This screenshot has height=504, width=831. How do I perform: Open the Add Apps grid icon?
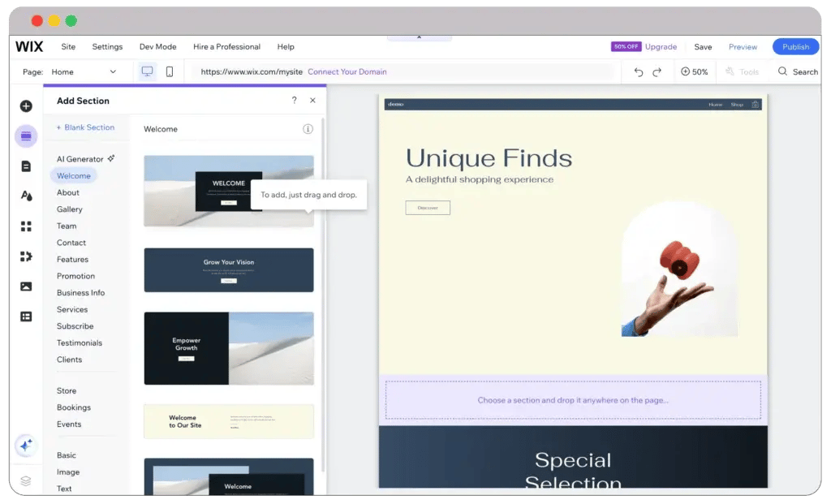pos(26,226)
